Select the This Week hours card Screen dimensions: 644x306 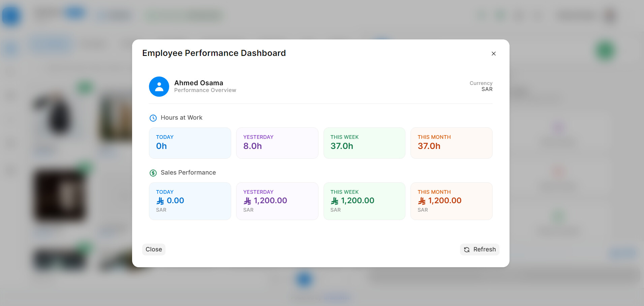[x=364, y=143]
